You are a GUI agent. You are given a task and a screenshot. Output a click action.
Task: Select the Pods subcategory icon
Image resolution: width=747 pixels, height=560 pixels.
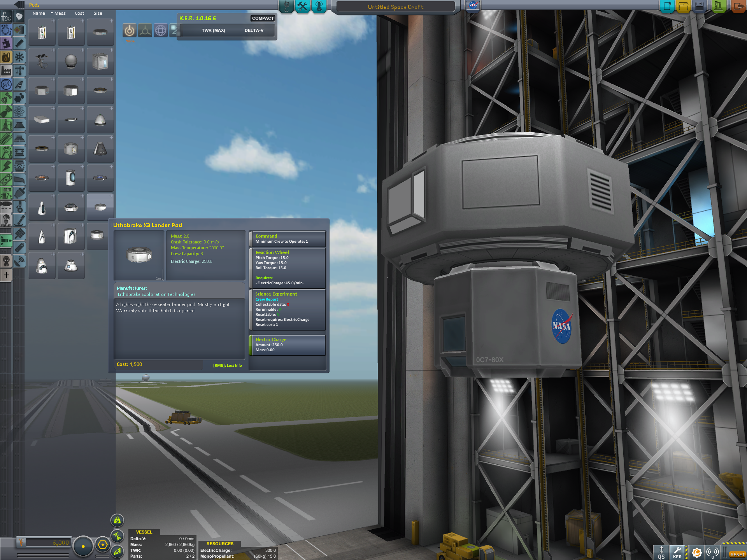click(x=19, y=17)
